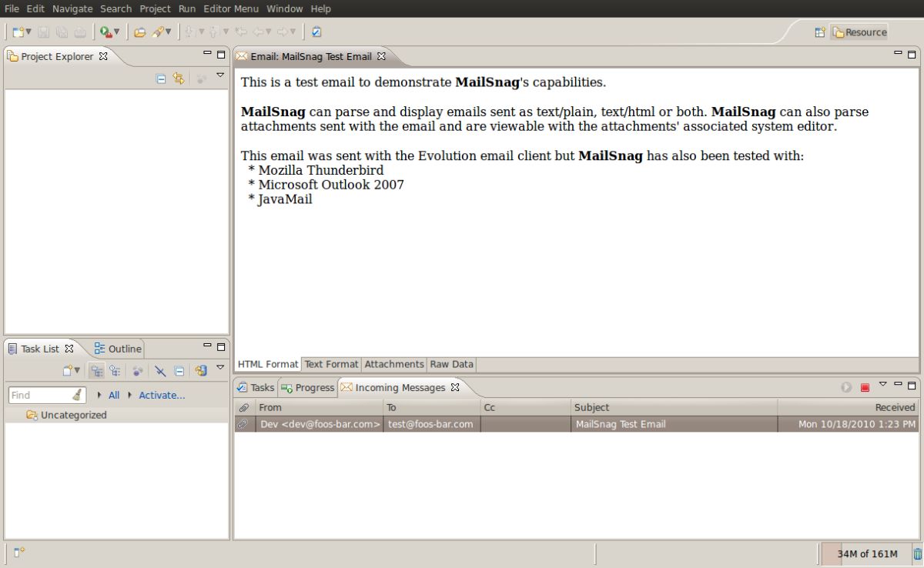The width and height of the screenshot is (924, 568).
Task: Open the New Task dropdown arrow
Action: (x=77, y=371)
